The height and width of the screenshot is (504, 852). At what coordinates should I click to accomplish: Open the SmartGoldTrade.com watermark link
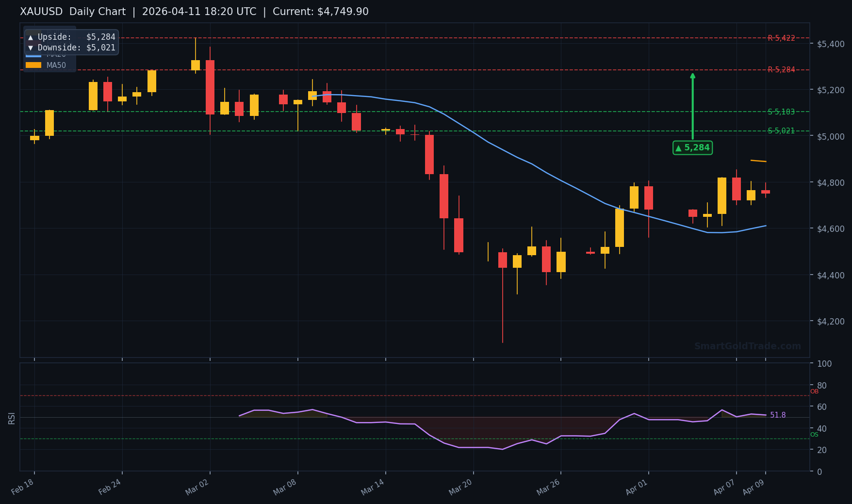point(747,346)
